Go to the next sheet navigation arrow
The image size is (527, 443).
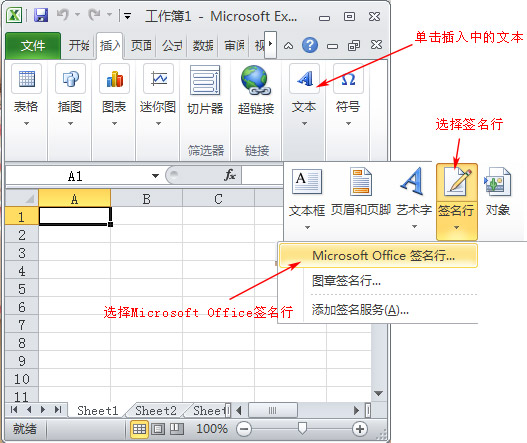(43, 409)
